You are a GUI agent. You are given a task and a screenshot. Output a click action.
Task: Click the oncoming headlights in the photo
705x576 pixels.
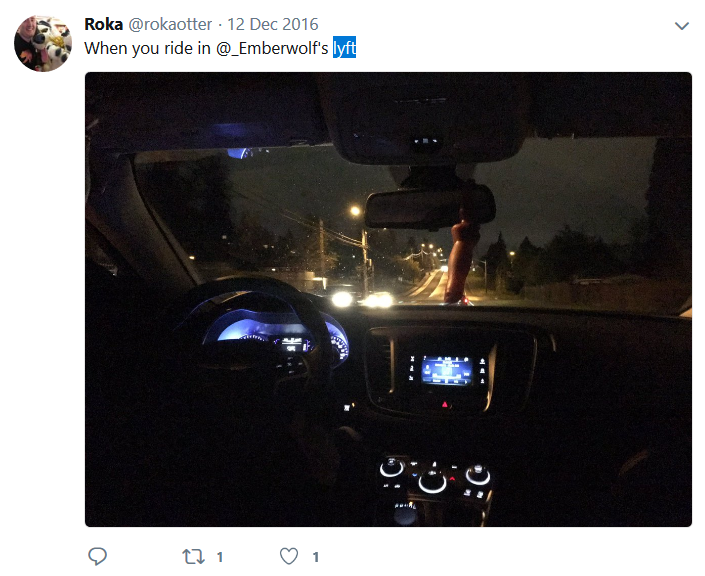[362, 299]
